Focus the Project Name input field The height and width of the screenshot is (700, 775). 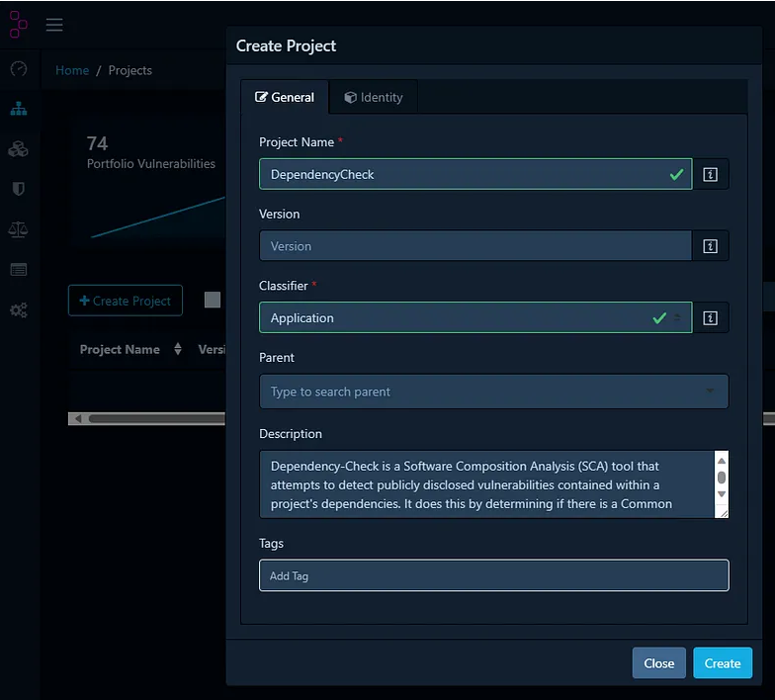coord(475,174)
